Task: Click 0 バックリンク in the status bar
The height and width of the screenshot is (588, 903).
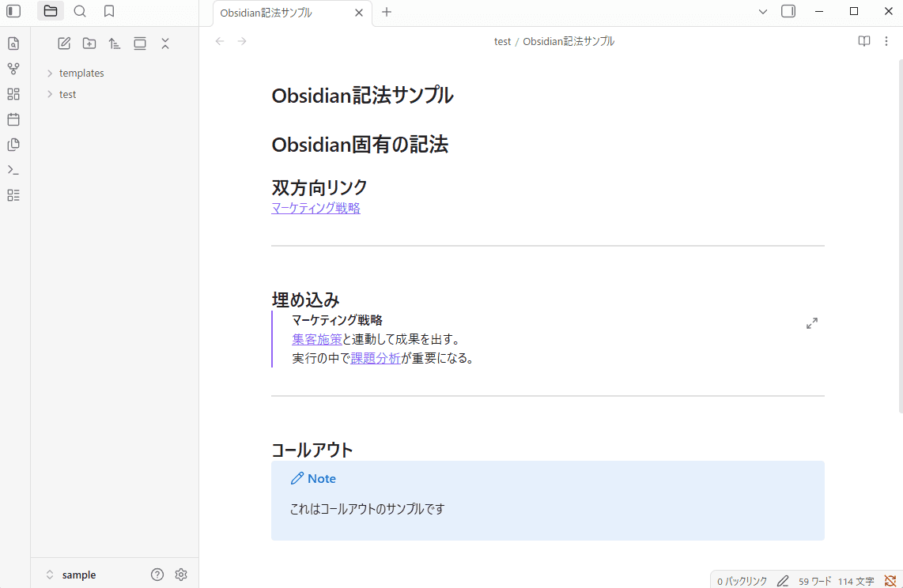Action: click(x=740, y=579)
